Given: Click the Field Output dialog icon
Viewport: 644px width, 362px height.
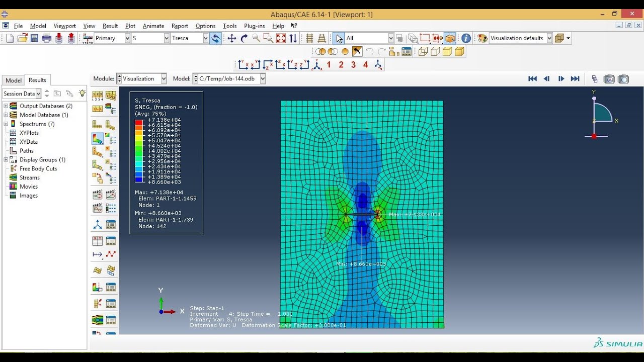Looking at the screenshot, I should 89,38.
